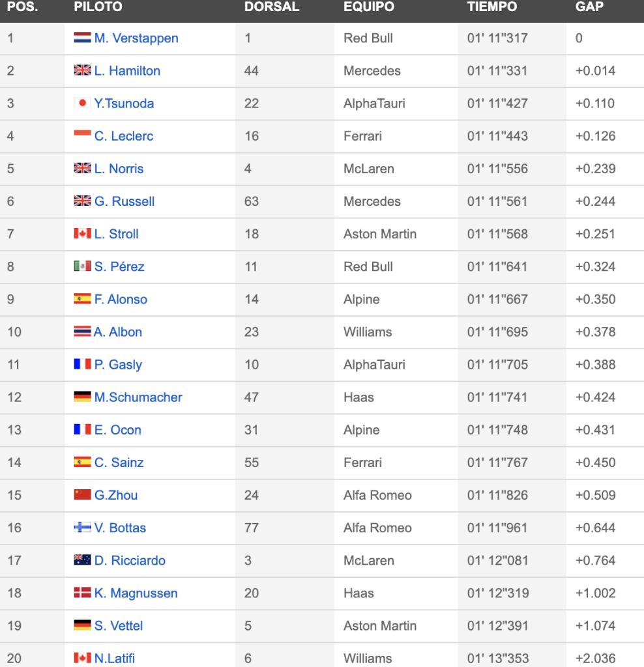
Task: Click the Danish flag next to K. Magnussen
Action: click(82, 592)
